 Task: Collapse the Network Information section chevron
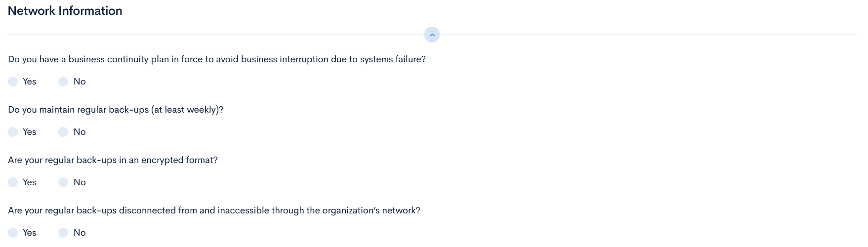432,35
